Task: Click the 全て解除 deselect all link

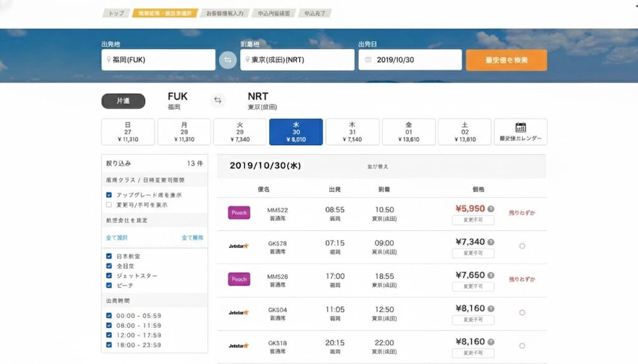Action: (x=193, y=238)
